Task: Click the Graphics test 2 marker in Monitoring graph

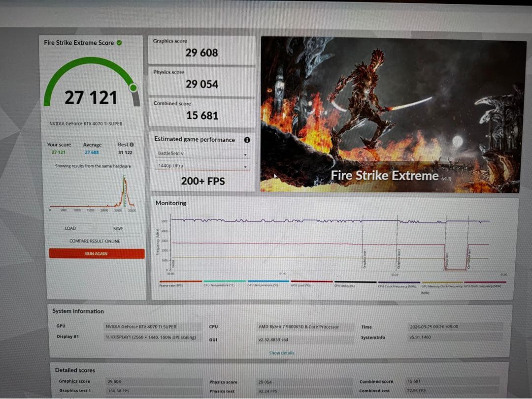Action: pyautogui.click(x=399, y=259)
